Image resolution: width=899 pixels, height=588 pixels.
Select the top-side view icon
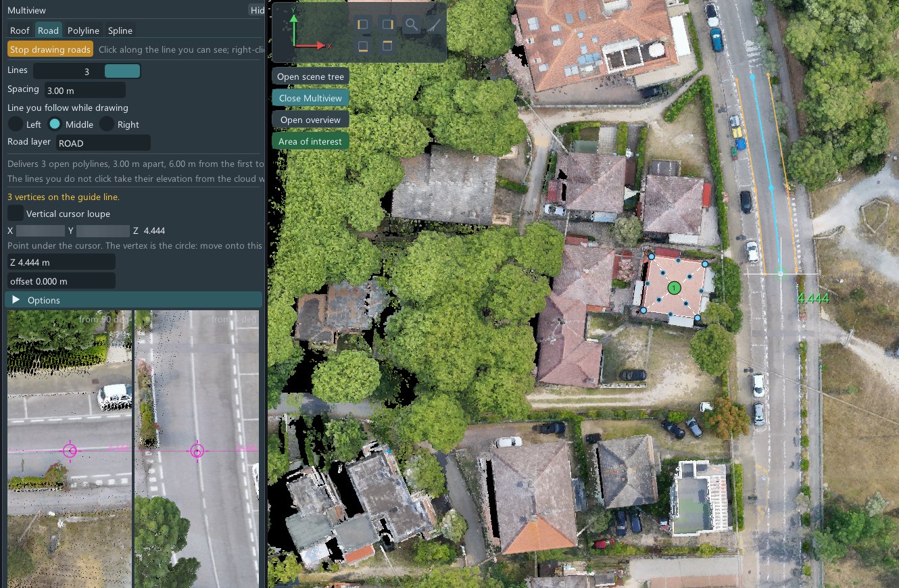pyautogui.click(x=387, y=46)
